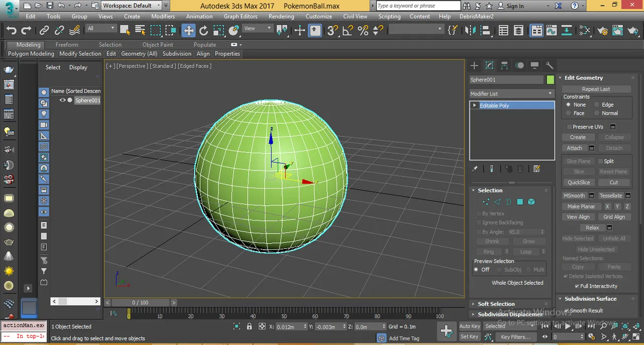Toggle the Angle Snap button
Screen dimensions: 644x345
(x=348, y=31)
